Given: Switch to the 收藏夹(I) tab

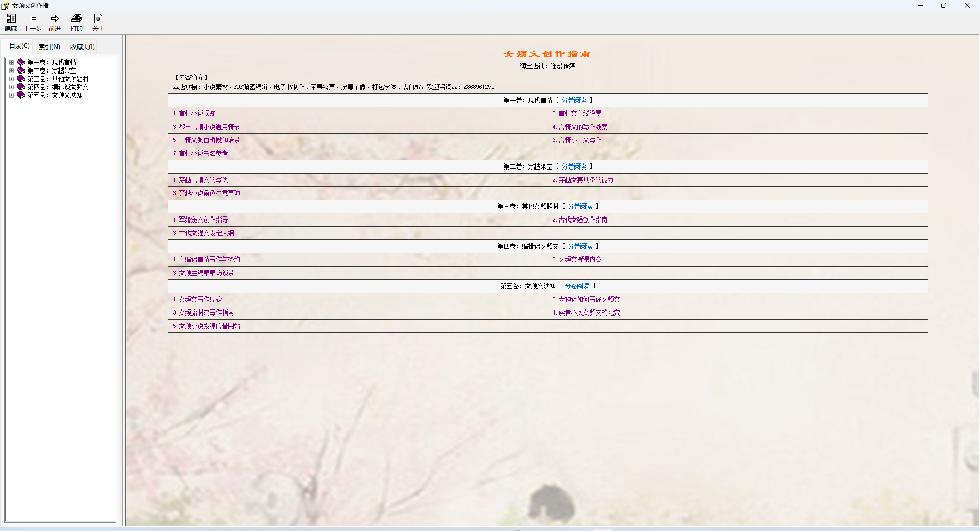Looking at the screenshot, I should 82,47.
